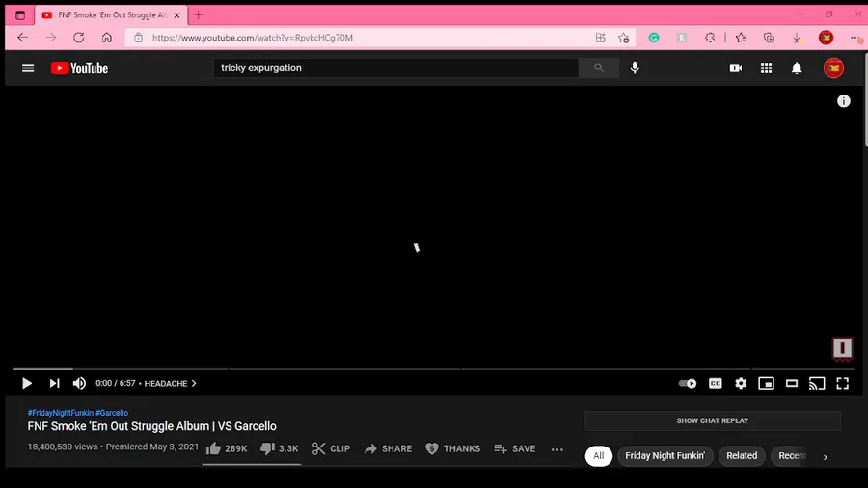Screen dimensions: 868x488
Task: Open the YouTube guide hamburger menu
Action: tap(28, 68)
